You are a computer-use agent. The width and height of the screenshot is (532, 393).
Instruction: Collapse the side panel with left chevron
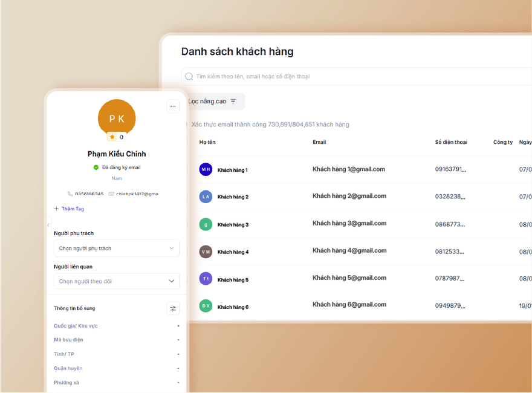pos(48,225)
